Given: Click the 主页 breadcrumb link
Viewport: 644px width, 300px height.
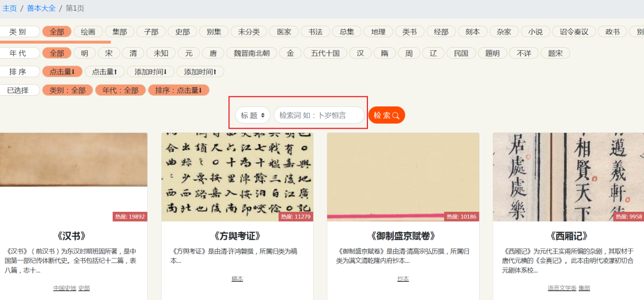Looking at the screenshot, I should point(10,8).
